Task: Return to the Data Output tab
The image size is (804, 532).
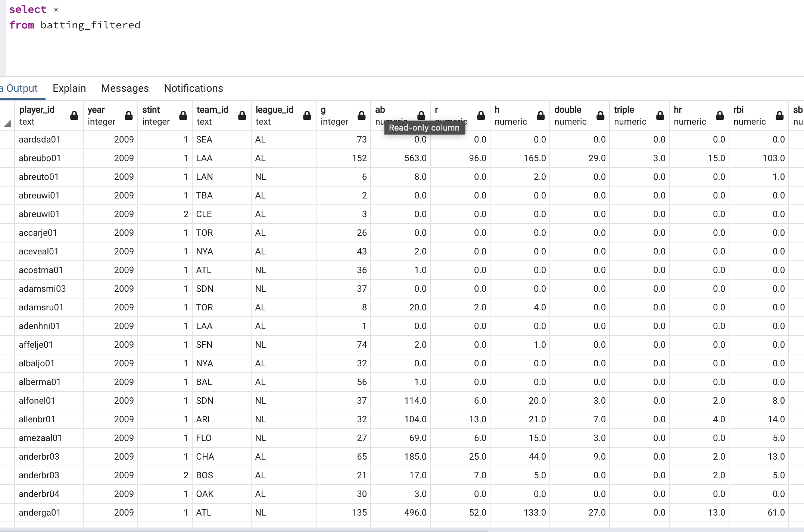Action: point(19,88)
